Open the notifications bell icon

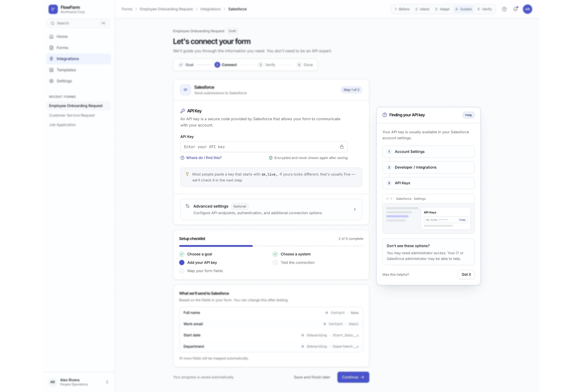coord(515,9)
